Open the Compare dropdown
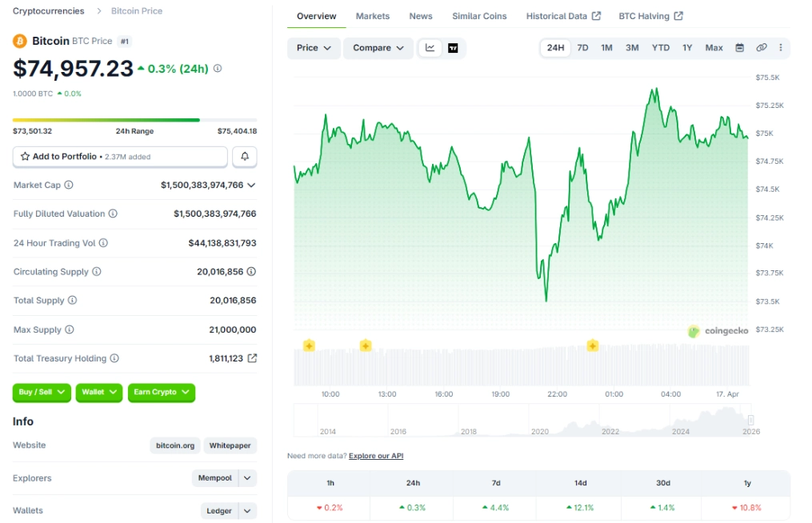This screenshot has height=523, width=812. (x=377, y=48)
